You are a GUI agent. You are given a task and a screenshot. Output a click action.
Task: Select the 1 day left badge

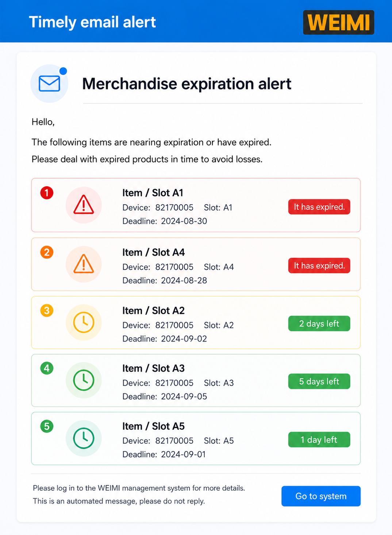tap(319, 440)
